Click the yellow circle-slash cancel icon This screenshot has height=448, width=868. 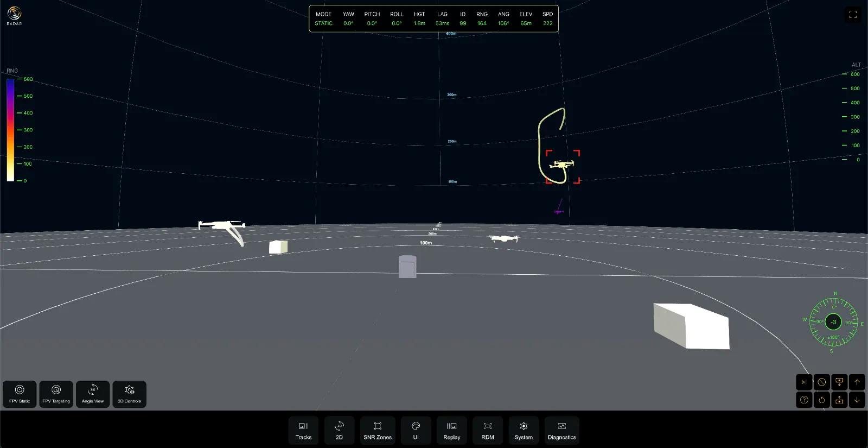click(x=822, y=382)
